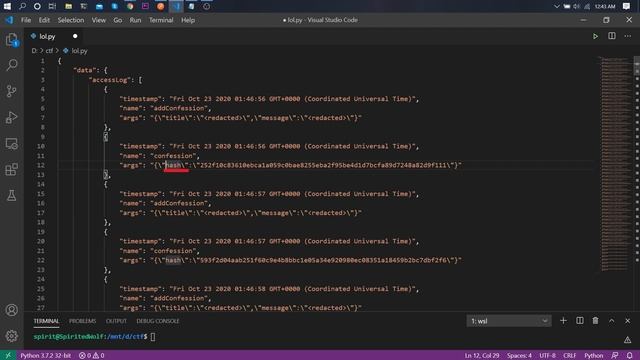Select Python 3.7.2 32-bit interpreter
Image resolution: width=640 pixels, height=360 pixels.
coord(45,356)
